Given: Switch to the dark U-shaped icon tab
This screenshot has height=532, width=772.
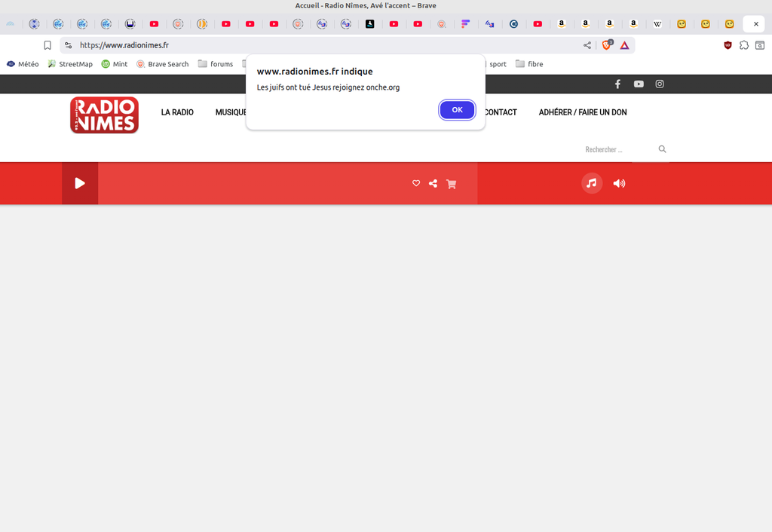Looking at the screenshot, I should coord(130,23).
